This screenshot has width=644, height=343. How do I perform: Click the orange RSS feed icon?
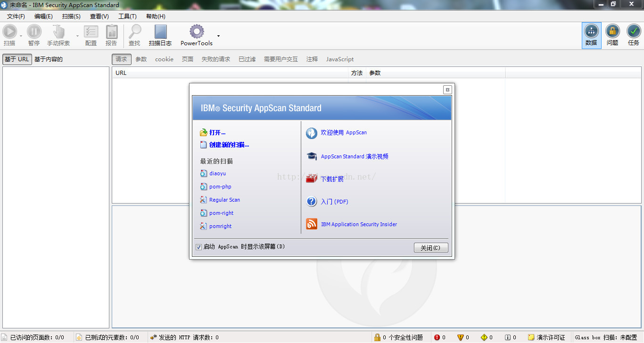tap(312, 224)
